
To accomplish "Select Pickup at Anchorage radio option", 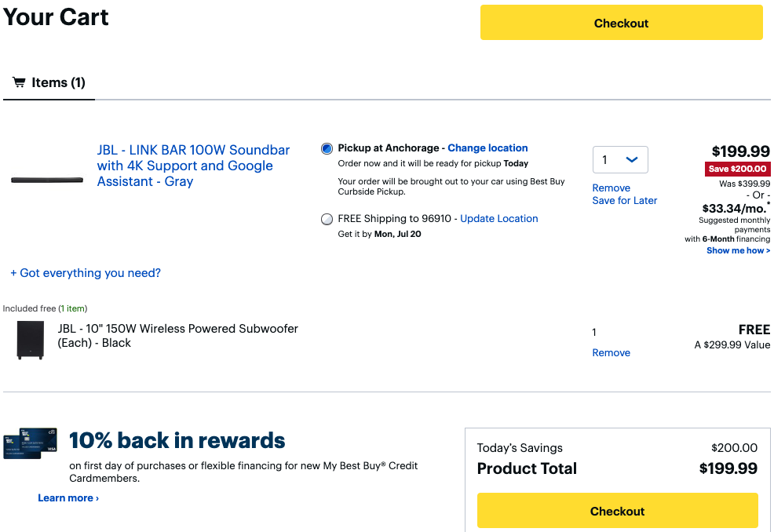I will coord(327,148).
